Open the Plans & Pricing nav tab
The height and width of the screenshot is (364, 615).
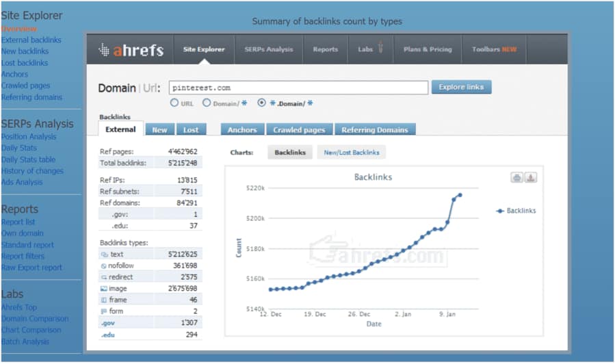click(428, 49)
